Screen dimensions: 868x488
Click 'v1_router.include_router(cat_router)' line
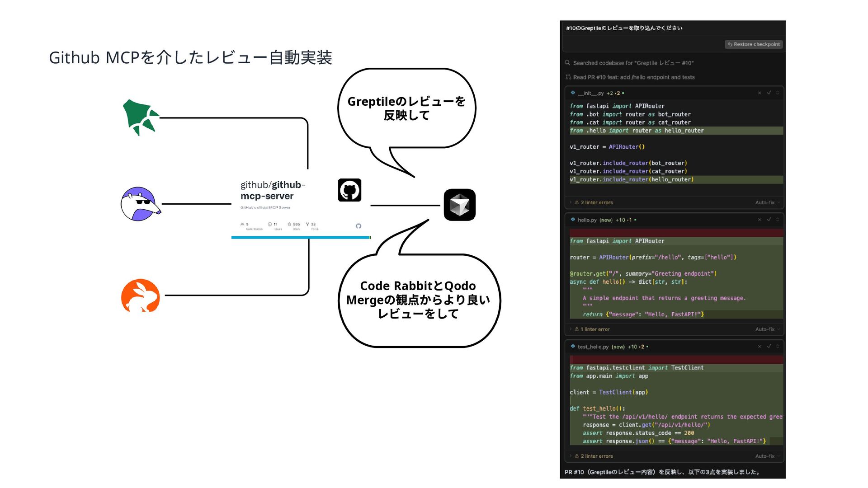tap(628, 171)
